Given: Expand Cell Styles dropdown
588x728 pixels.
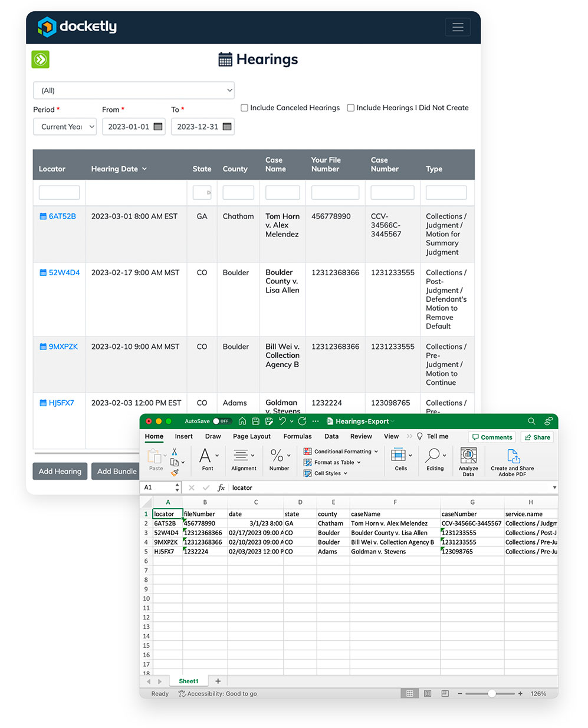Looking at the screenshot, I should pos(346,473).
